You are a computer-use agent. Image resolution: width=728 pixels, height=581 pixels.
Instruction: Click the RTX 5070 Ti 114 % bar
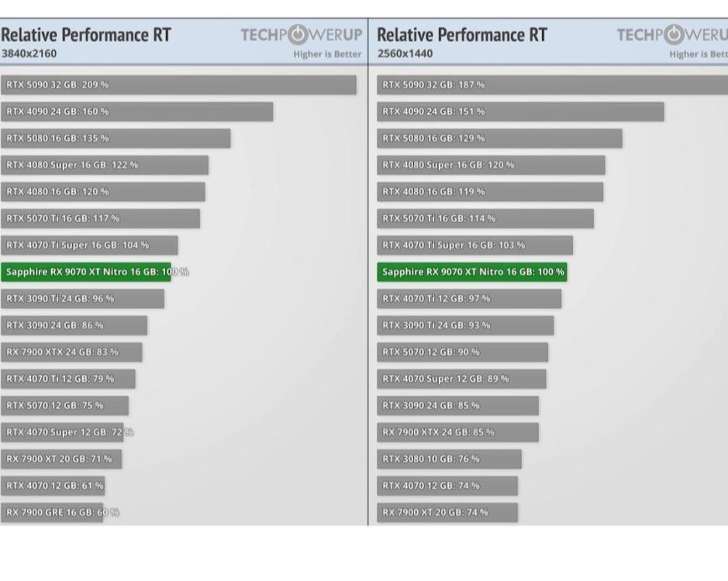pos(486,218)
